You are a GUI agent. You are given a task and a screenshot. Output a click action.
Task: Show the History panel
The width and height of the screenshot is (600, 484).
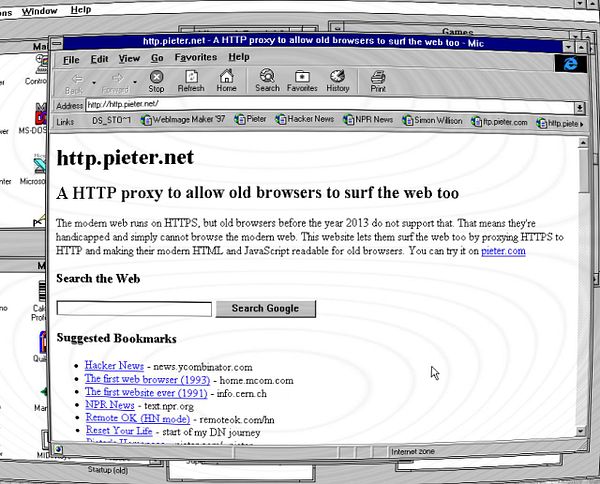tap(338, 81)
